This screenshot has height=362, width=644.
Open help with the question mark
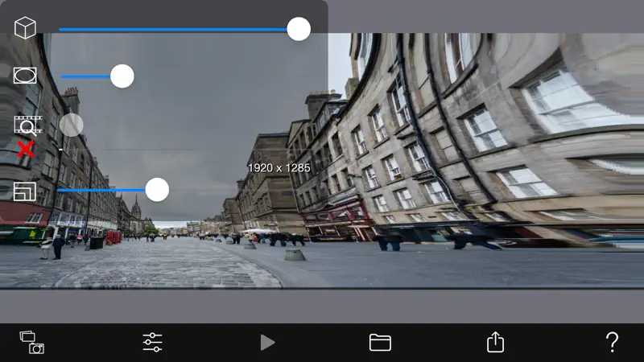612,342
